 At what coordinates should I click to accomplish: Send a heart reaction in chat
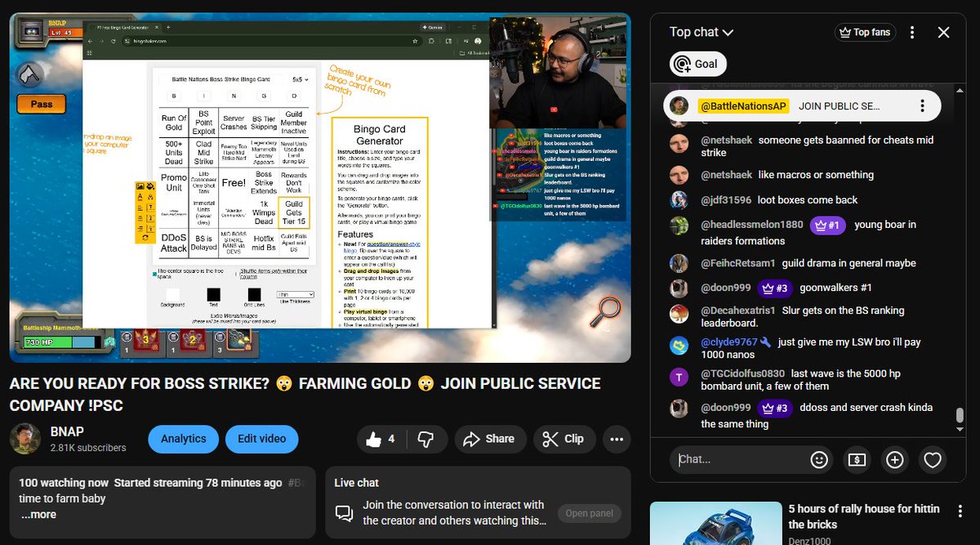932,460
